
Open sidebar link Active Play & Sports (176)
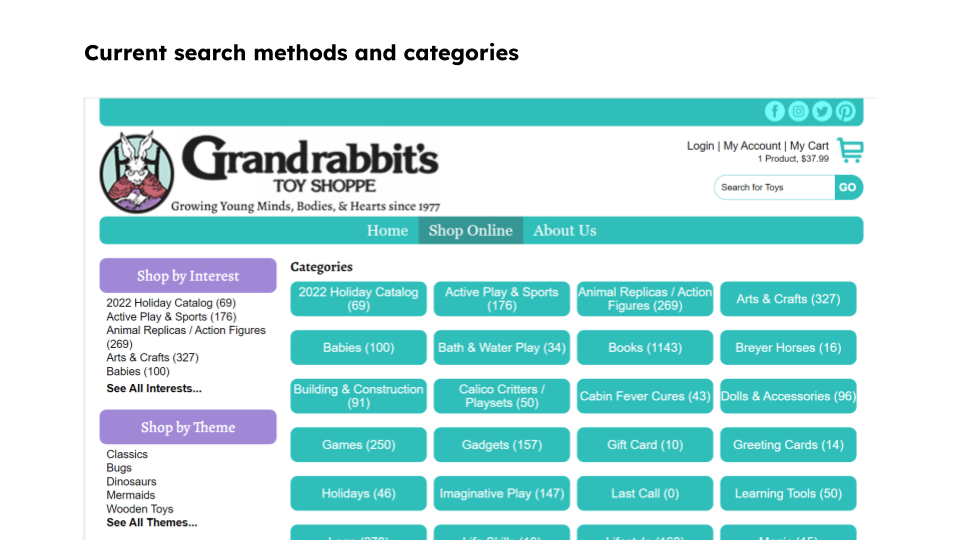(x=171, y=317)
